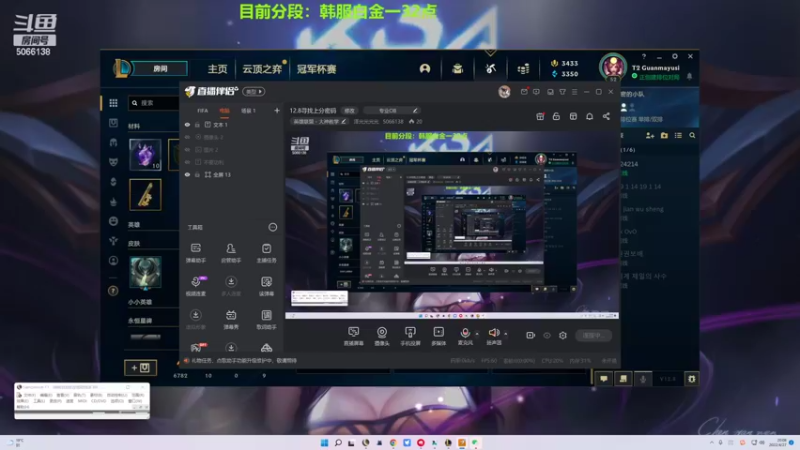Open the 视频连麦 tool
Viewport: 800px width, 450px height.
point(195,286)
